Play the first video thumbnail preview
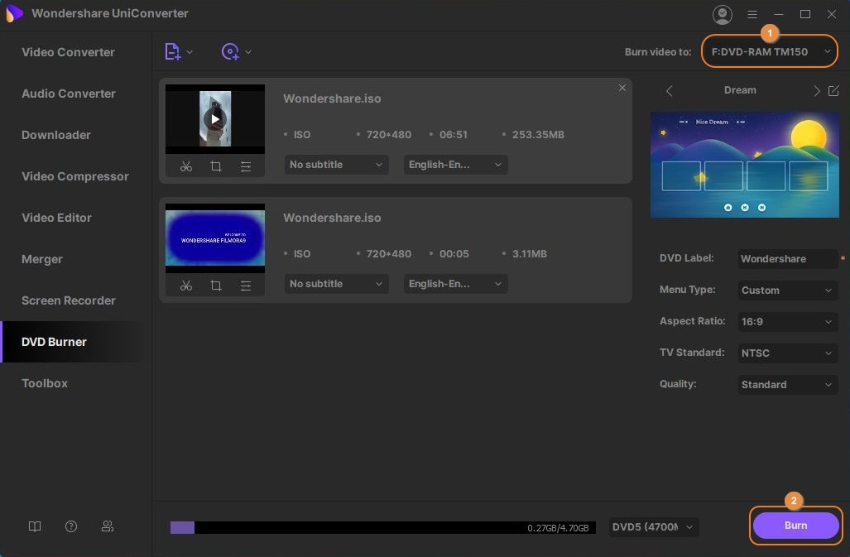The height and width of the screenshot is (557, 850). (214, 119)
